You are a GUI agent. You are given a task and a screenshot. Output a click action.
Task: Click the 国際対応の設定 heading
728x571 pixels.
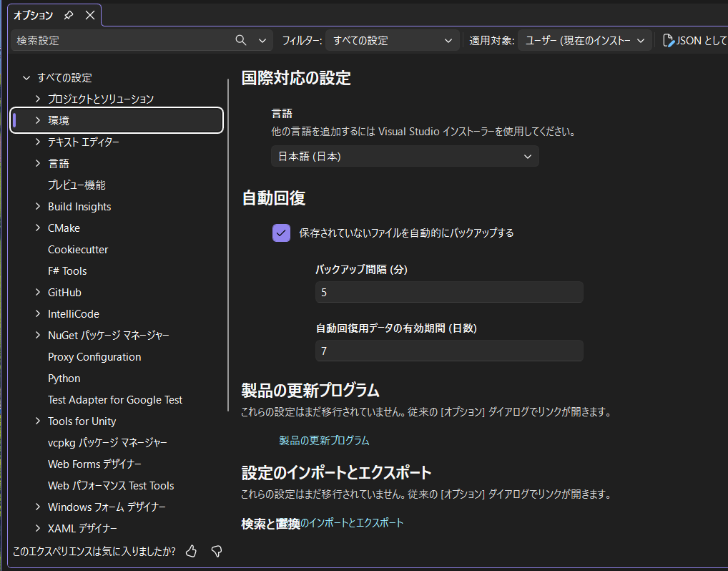pos(296,78)
